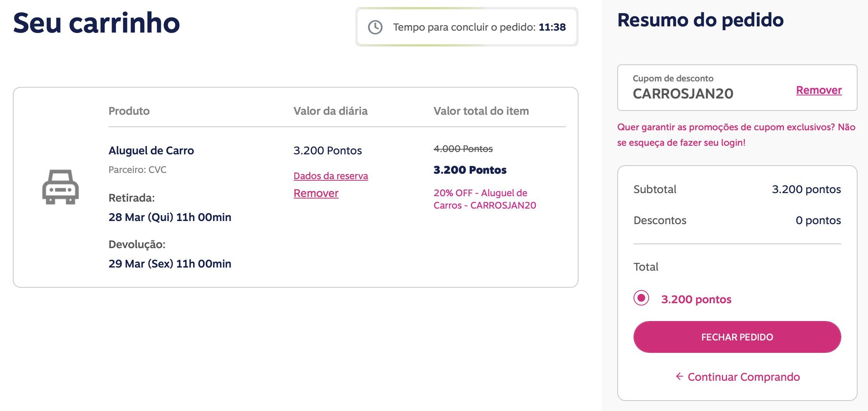The image size is (868, 411).
Task: Click the clock timer icon
Action: 375,27
